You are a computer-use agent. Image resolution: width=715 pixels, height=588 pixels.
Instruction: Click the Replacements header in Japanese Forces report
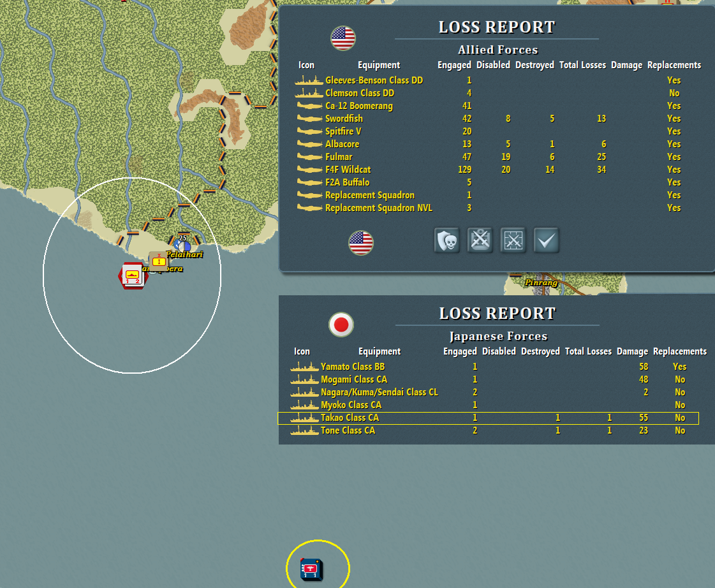coord(679,351)
